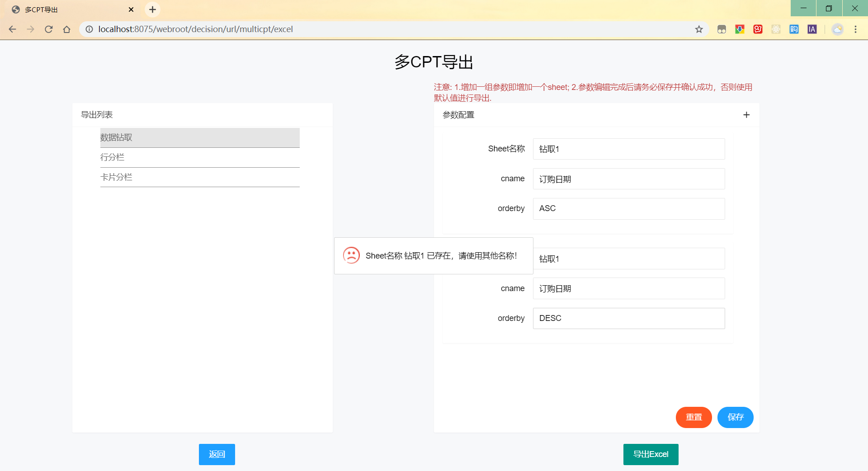The width and height of the screenshot is (868, 471).
Task: View site information for localhost
Action: [90, 29]
